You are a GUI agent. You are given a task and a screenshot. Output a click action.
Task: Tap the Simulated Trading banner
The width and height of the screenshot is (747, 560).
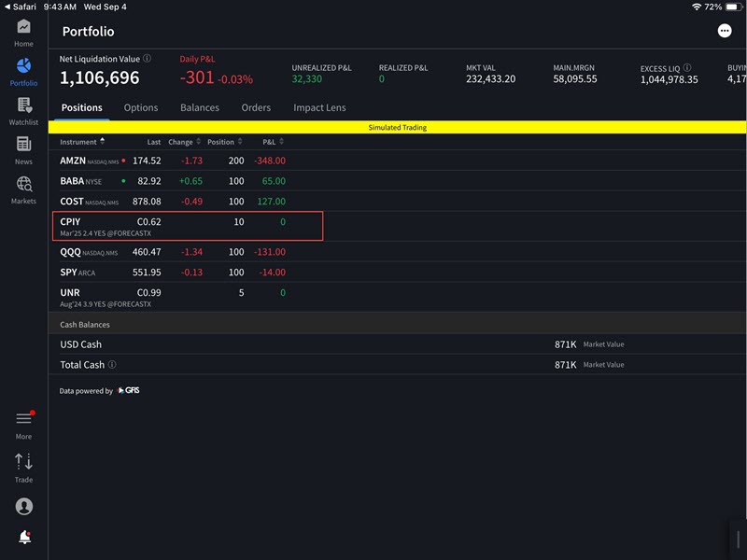point(397,127)
